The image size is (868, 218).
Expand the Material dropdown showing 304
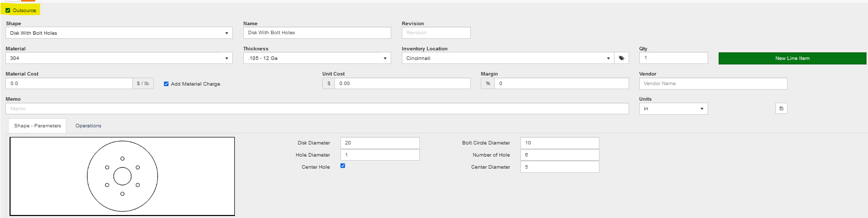point(119,58)
